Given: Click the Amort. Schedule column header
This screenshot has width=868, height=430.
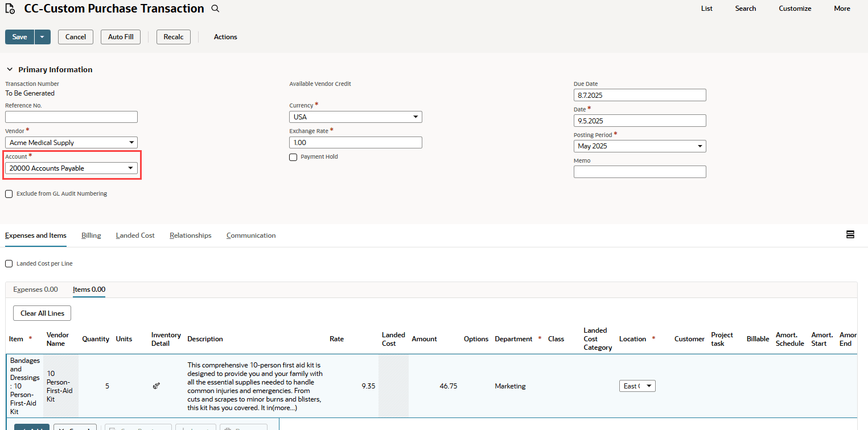Looking at the screenshot, I should (790, 339).
